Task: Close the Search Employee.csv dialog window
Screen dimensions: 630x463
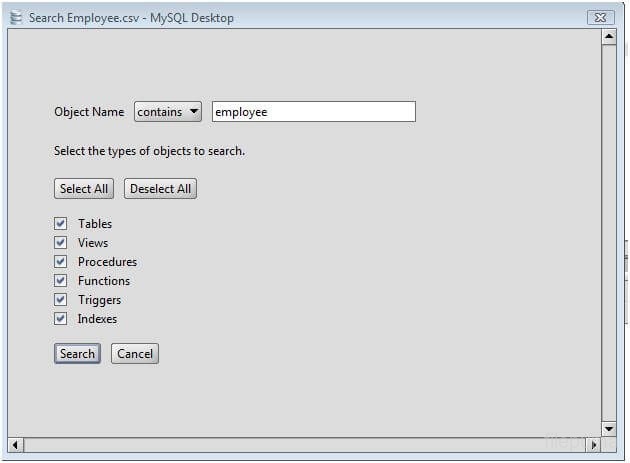Action: [x=599, y=17]
